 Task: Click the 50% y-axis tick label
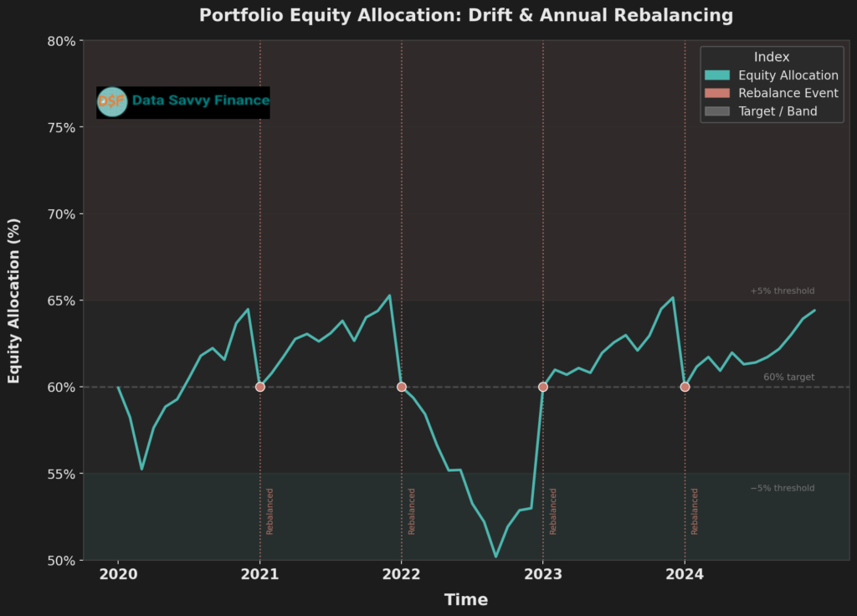point(59,560)
